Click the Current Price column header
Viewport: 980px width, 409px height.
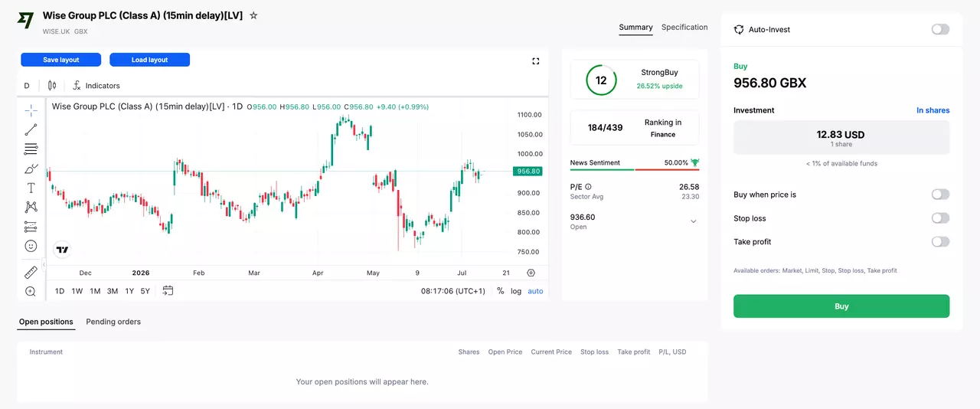(x=551, y=352)
